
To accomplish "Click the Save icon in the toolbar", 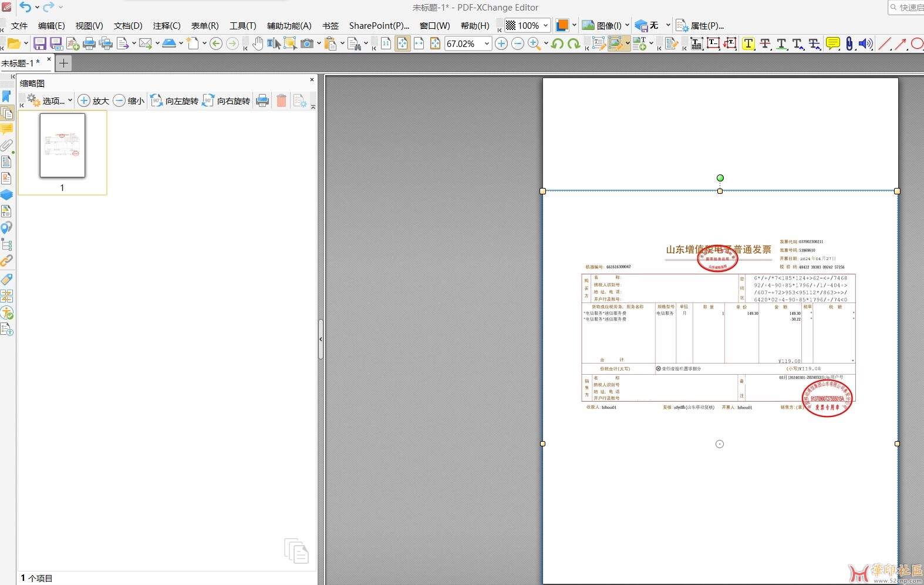I will 40,43.
